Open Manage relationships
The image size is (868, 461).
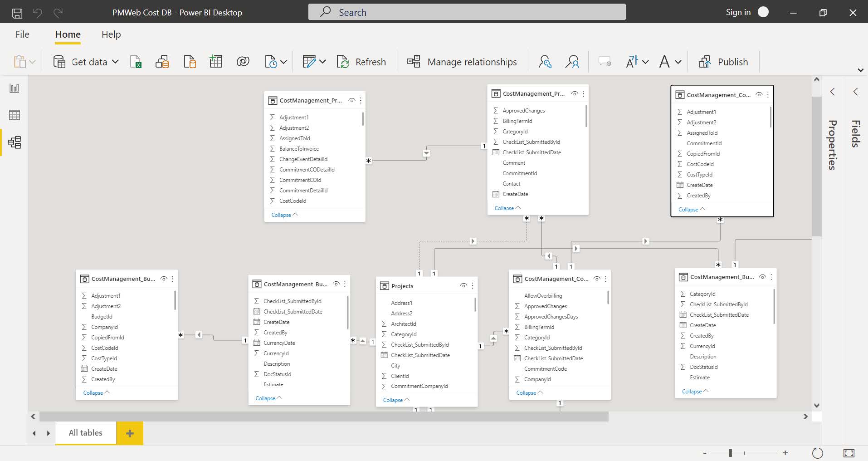pos(462,62)
